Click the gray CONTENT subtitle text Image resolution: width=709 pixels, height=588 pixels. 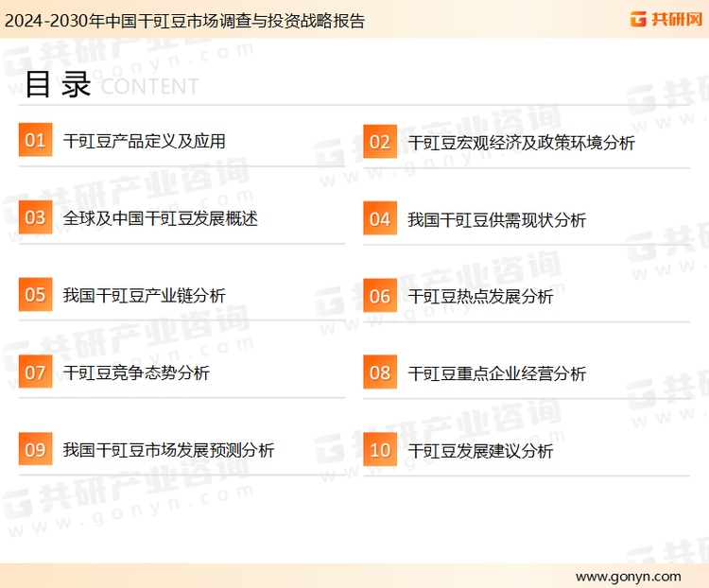pyautogui.click(x=149, y=86)
